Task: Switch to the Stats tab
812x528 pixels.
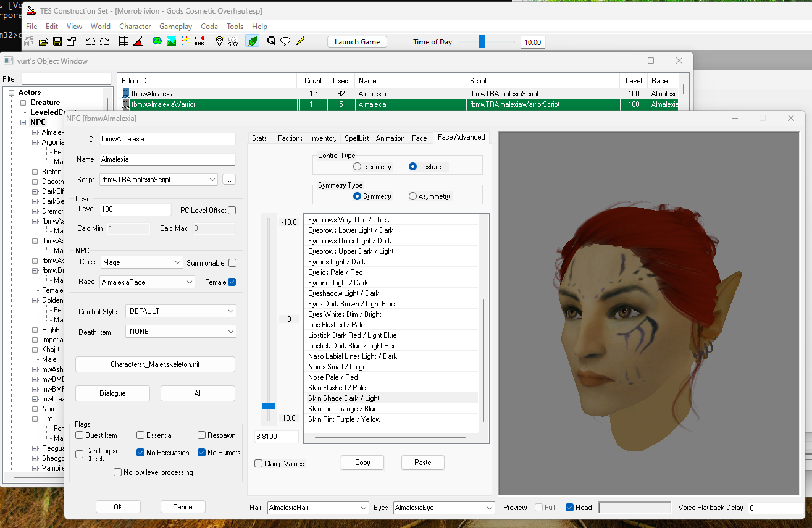Action: [260, 138]
